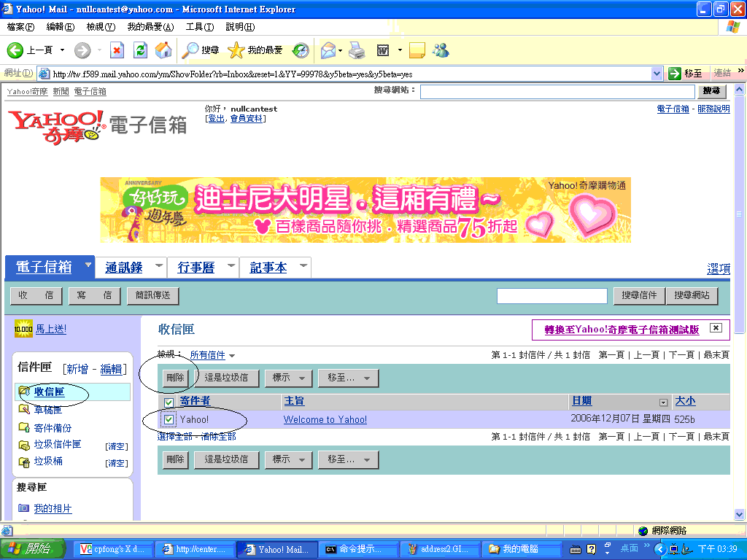Viewport: 747px width, 560px height.
Task: Expand the 標示 dropdown above message list
Action: click(289, 378)
